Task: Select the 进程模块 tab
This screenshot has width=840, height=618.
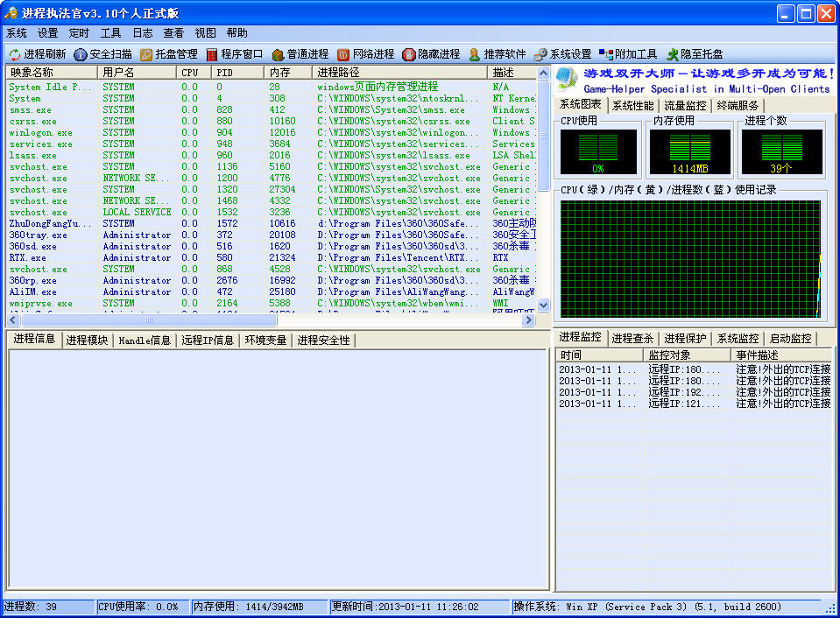Action: click(88, 340)
